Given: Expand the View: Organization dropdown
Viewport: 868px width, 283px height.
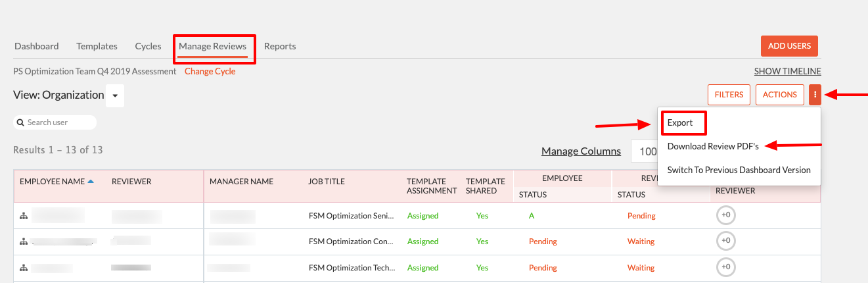Looking at the screenshot, I should [115, 95].
